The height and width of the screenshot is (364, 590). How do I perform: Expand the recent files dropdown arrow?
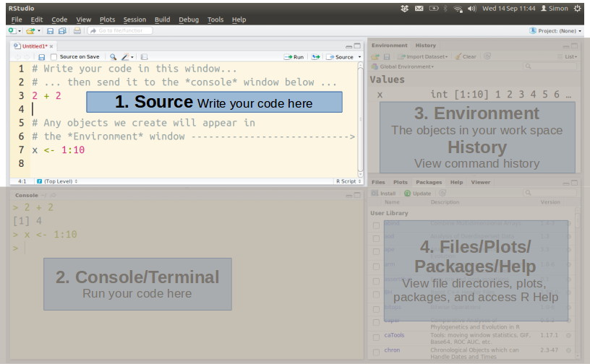coord(39,31)
